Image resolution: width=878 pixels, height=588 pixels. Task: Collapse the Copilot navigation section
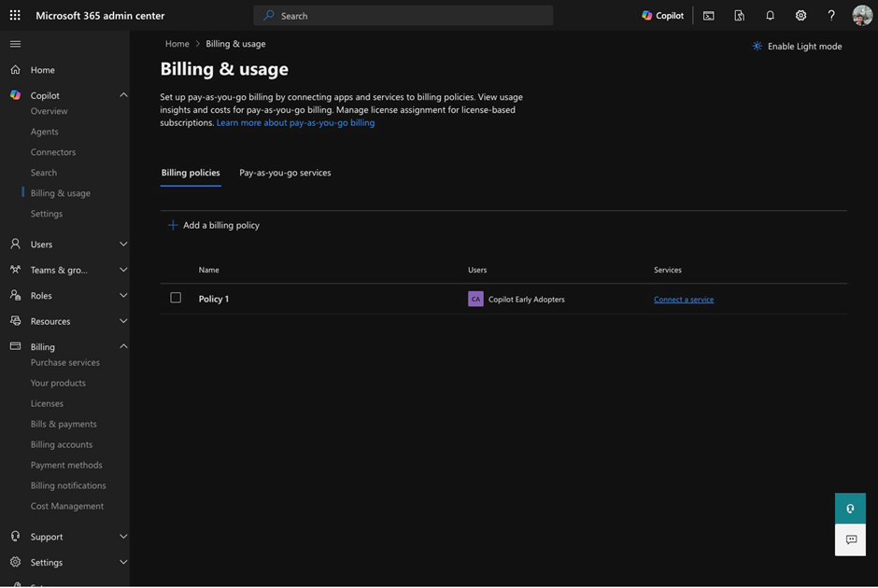123,95
